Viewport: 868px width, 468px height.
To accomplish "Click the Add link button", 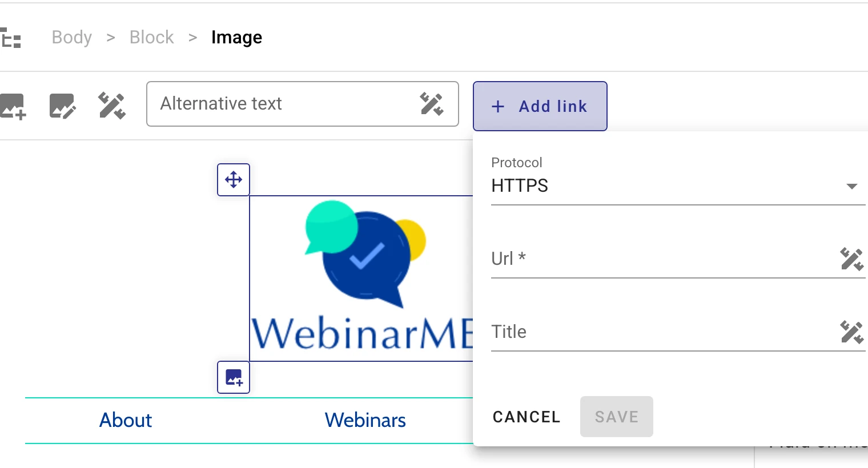I will [540, 106].
